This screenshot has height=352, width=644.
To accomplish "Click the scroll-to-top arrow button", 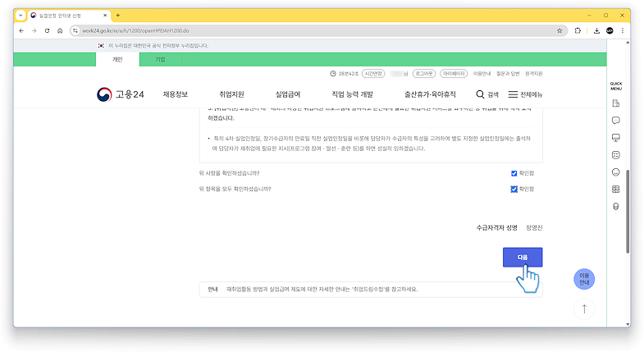I will click(x=584, y=309).
